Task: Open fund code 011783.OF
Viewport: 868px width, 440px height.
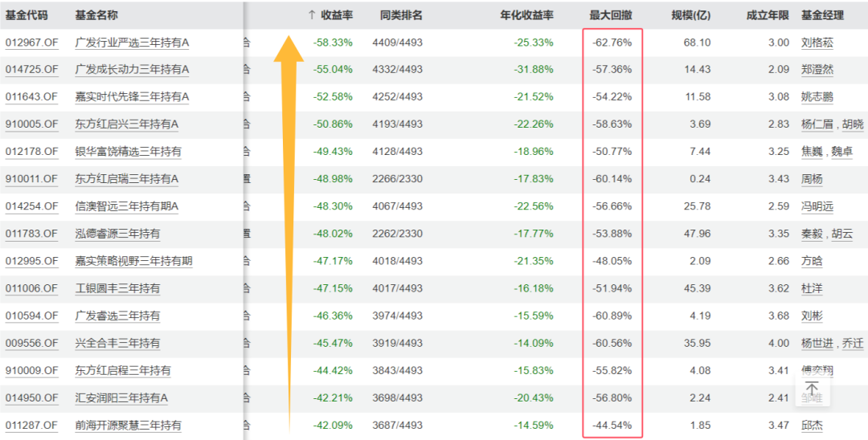Action: click(x=31, y=234)
